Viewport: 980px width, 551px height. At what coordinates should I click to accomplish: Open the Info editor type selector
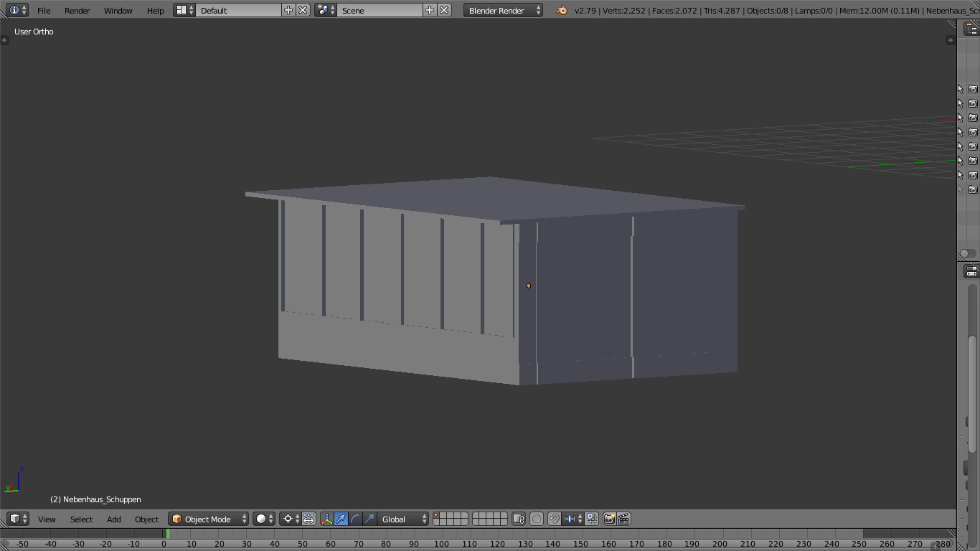19,10
